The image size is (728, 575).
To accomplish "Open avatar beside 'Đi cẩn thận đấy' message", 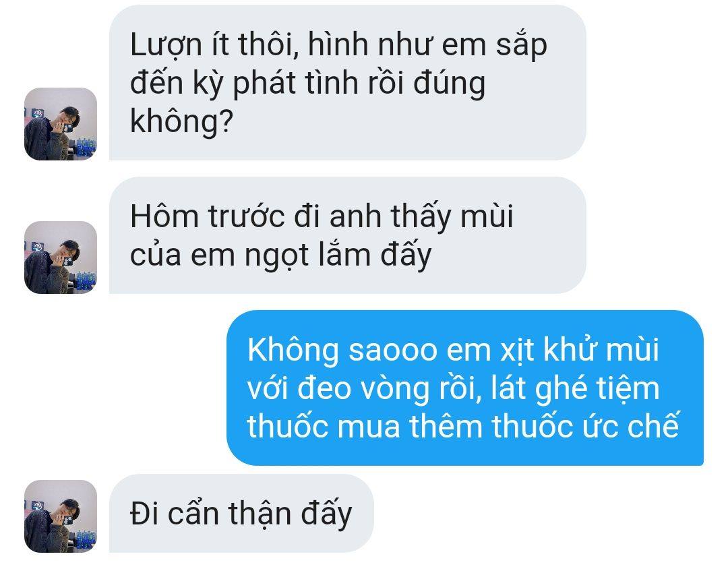I will (61, 516).
